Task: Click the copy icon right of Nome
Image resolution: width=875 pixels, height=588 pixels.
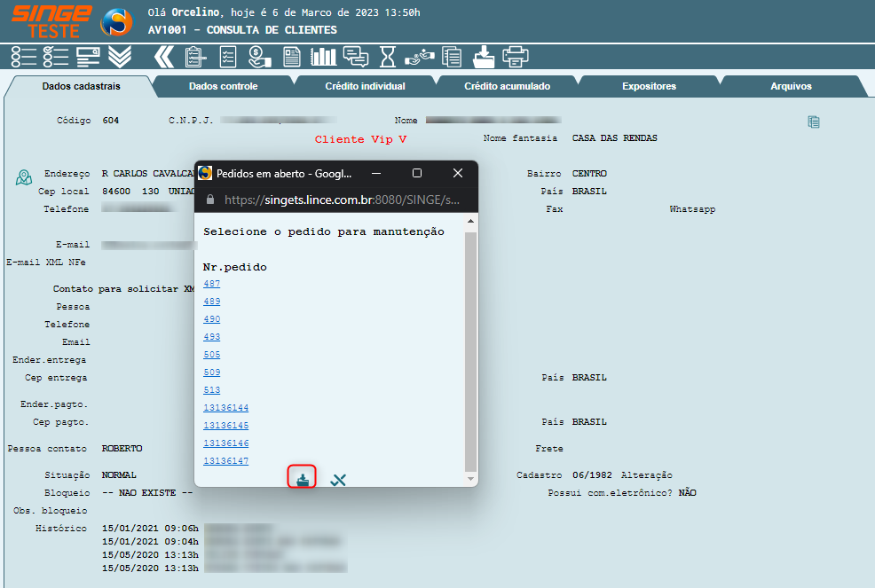Action: click(814, 122)
